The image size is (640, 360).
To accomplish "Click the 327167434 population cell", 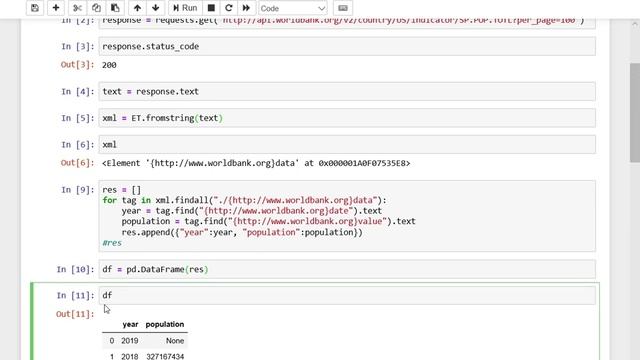I will (x=165, y=356).
